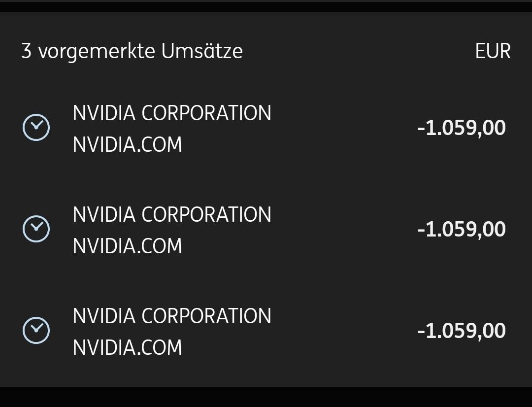Click empty space between the first two transactions
532x407 pixels.
click(266, 178)
